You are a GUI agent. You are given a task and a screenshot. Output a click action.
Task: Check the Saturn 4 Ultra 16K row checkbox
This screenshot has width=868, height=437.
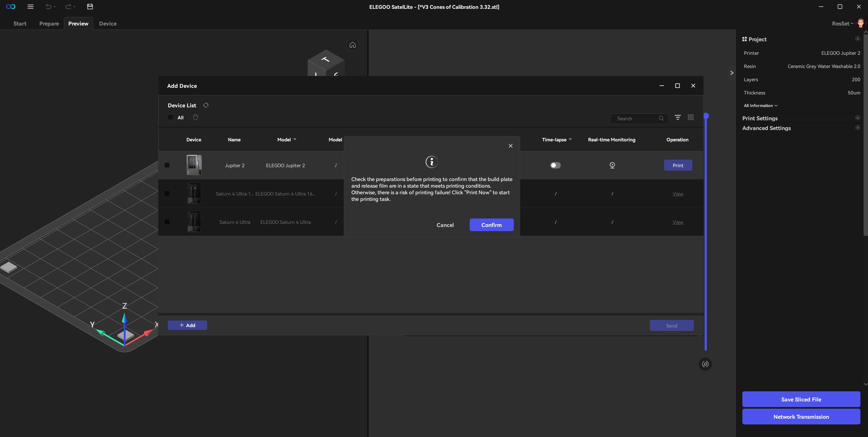(x=167, y=193)
